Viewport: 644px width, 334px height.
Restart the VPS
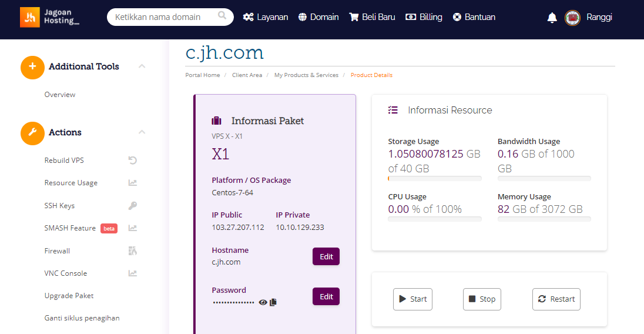tap(556, 299)
